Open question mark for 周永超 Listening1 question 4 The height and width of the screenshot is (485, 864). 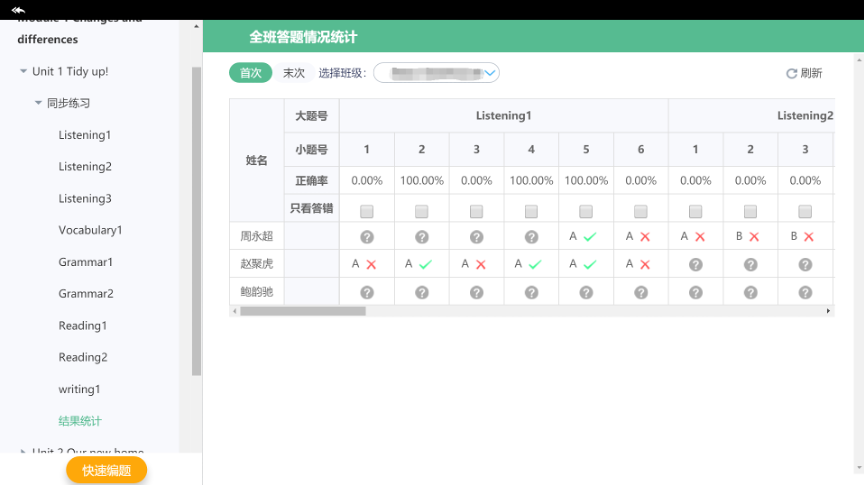click(x=531, y=237)
